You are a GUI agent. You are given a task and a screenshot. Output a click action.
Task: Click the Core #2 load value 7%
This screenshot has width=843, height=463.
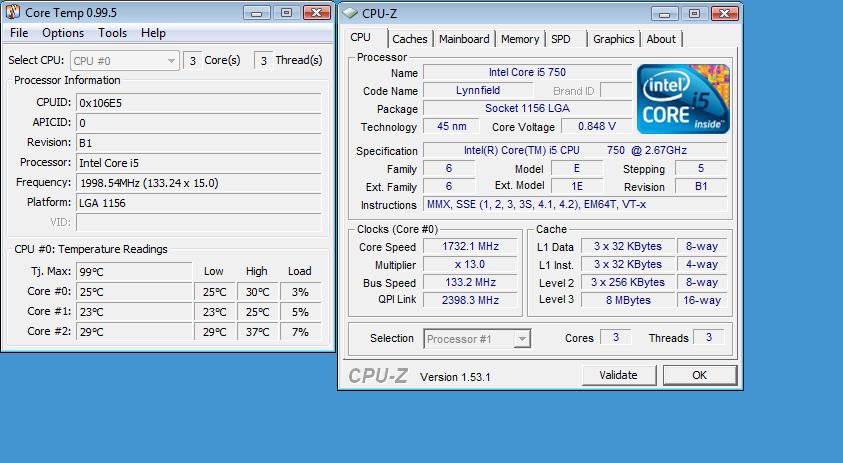(300, 331)
